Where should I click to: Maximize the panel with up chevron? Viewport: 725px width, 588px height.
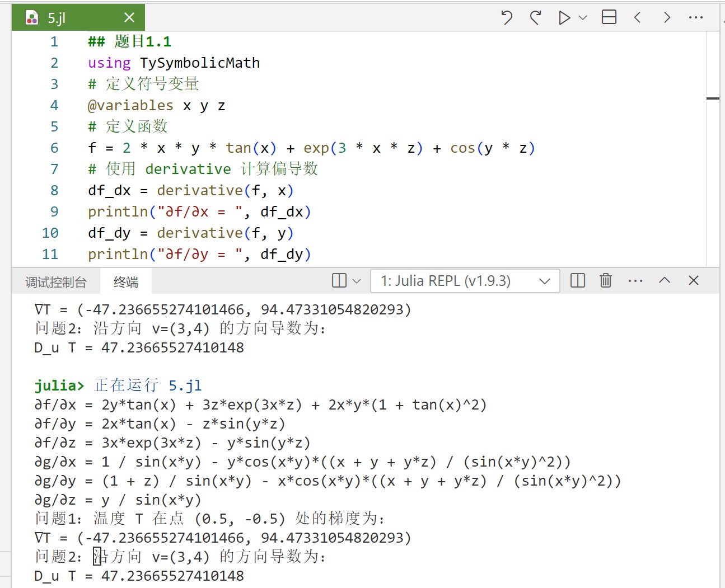[x=665, y=280]
